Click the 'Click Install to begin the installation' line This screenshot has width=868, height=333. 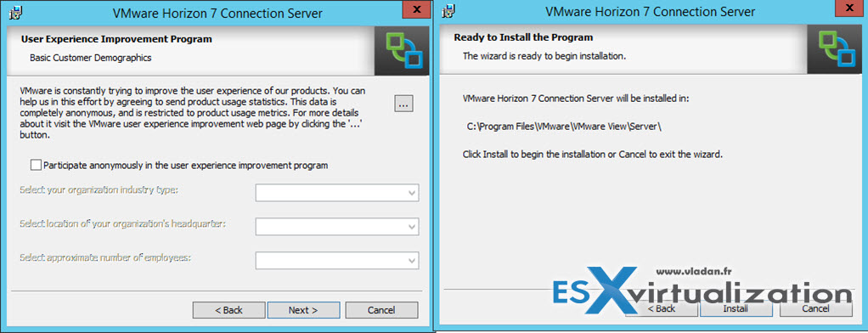[x=593, y=154]
